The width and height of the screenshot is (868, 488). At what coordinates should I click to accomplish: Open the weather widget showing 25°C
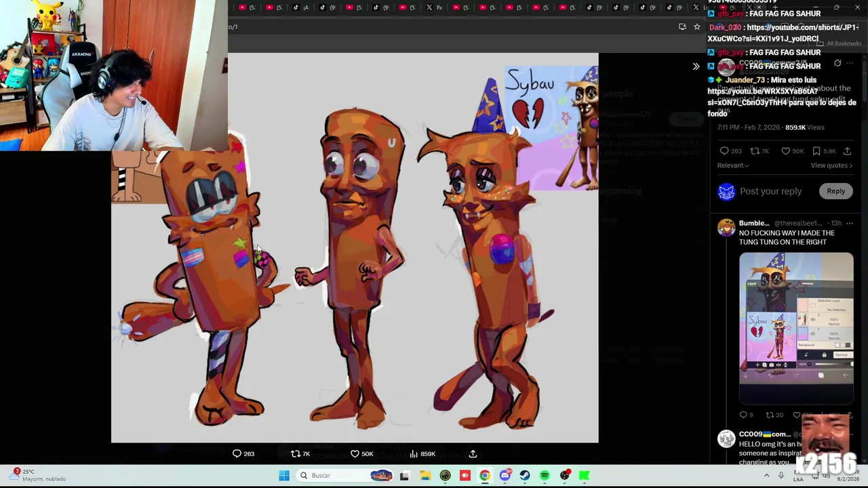click(39, 475)
